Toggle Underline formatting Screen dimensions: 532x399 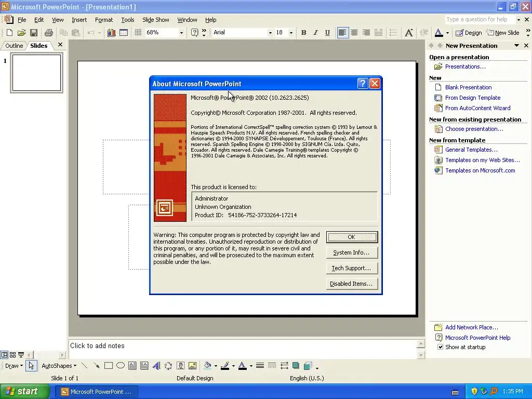tap(327, 33)
